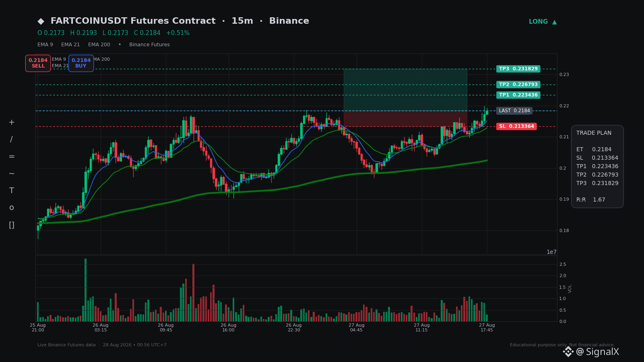Select the wave tilde drawing tool
This screenshot has height=362, width=644.
click(x=12, y=173)
